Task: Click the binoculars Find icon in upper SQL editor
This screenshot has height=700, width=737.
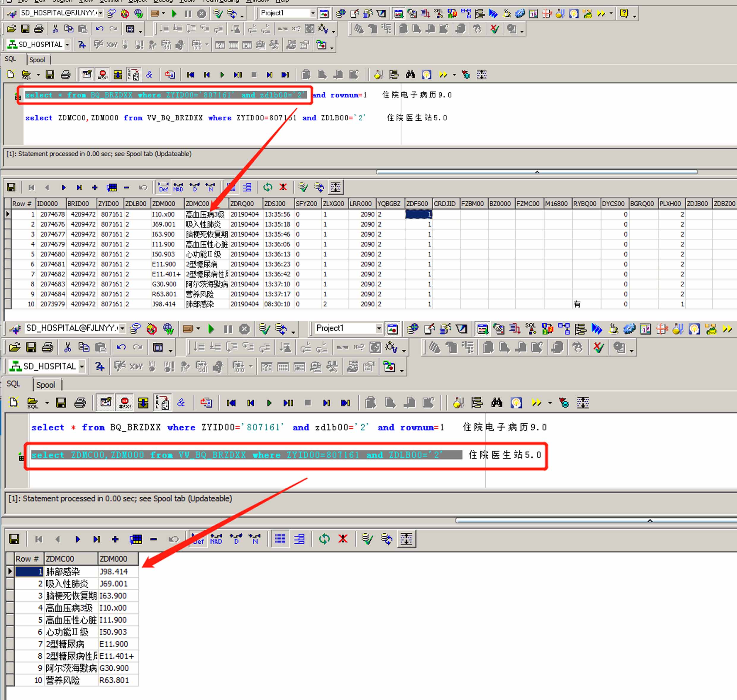Action: 410,75
